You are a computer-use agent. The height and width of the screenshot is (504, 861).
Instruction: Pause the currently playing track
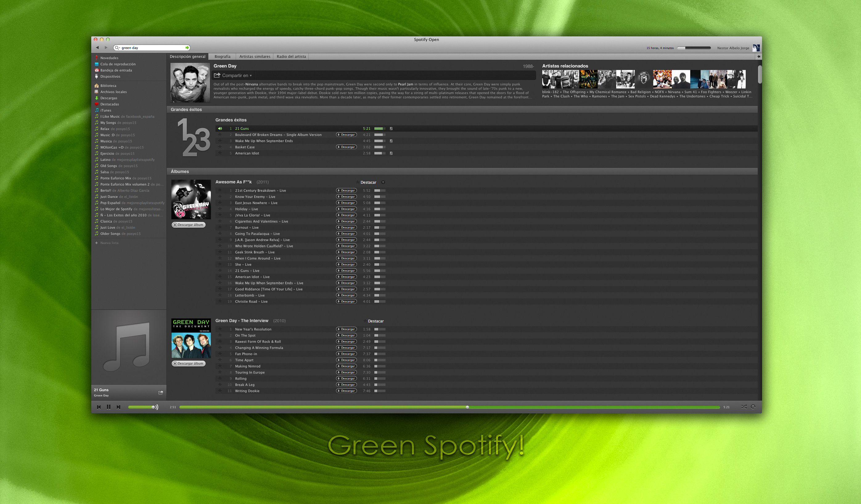coord(109,407)
